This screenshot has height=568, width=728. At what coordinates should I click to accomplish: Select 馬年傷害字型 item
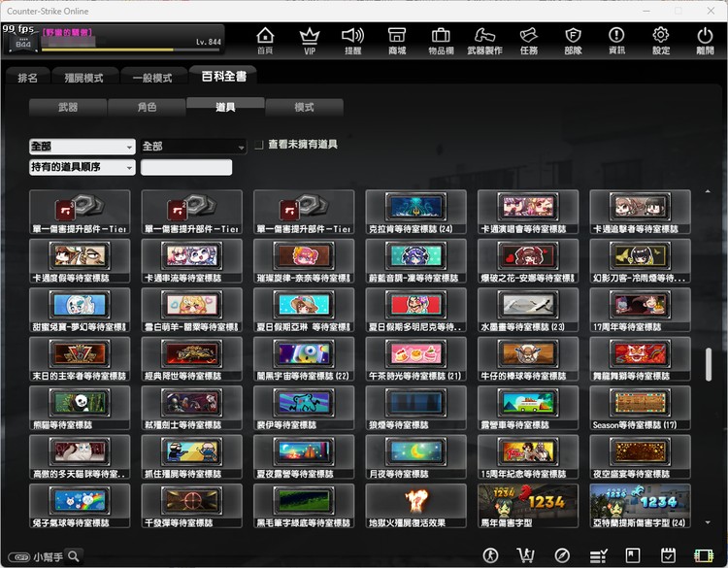tap(528, 506)
